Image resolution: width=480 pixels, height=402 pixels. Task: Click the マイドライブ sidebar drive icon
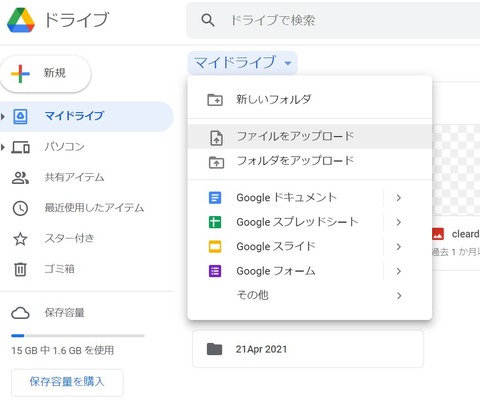(20, 116)
